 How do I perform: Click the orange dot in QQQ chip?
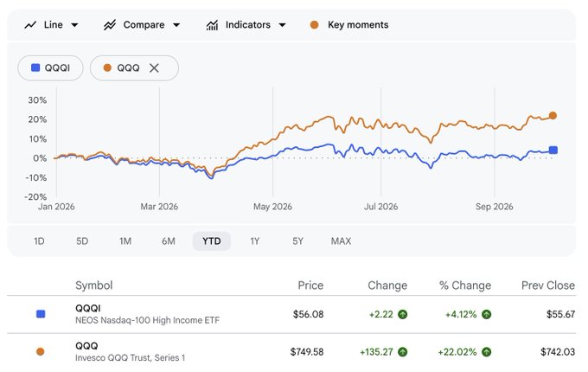click(x=107, y=67)
